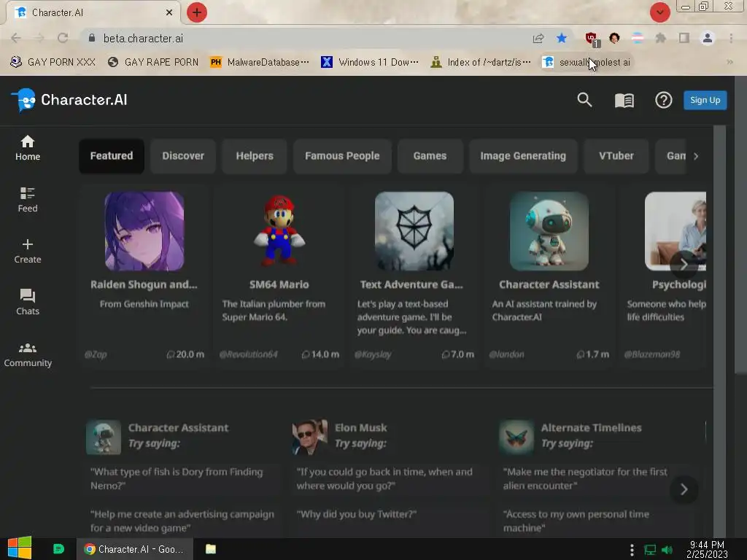Click the address bar URL field
Screen dimensions: 747x560
pos(305,38)
